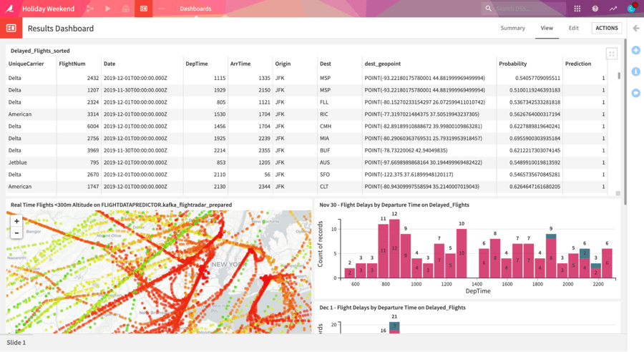Click the Real Time Flights map tile title
Screen dimensions: 644x352
(121, 205)
